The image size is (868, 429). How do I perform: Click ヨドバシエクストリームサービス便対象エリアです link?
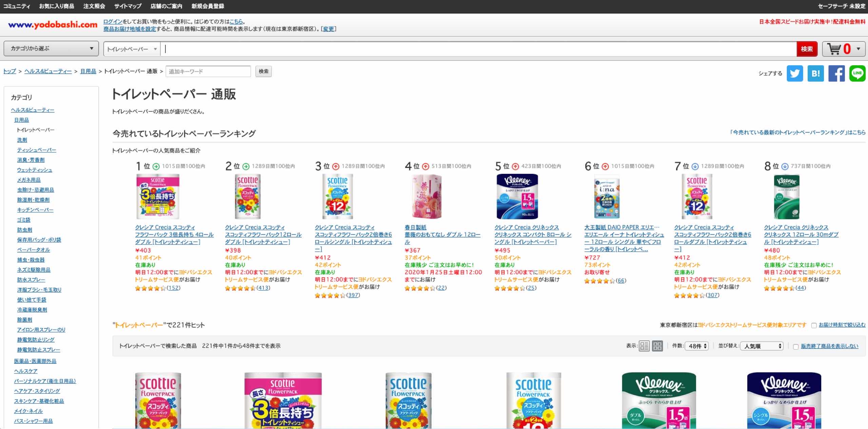pos(752,325)
